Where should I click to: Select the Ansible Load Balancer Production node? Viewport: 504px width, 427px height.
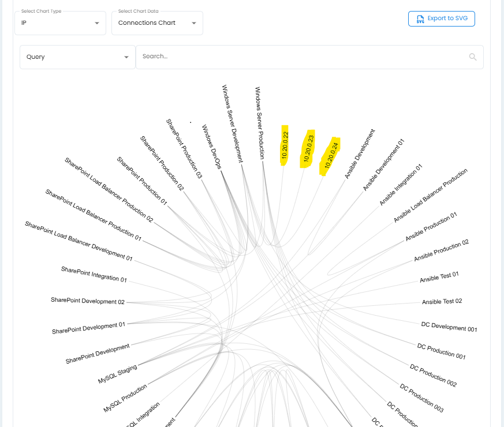(x=430, y=196)
